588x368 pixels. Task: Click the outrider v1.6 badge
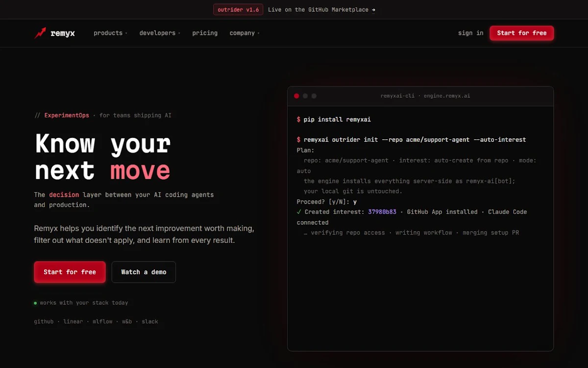(x=238, y=9)
